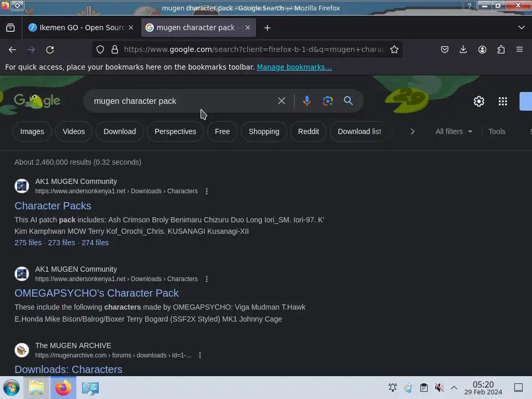Open the taskbar clock 05:20

coord(483,388)
